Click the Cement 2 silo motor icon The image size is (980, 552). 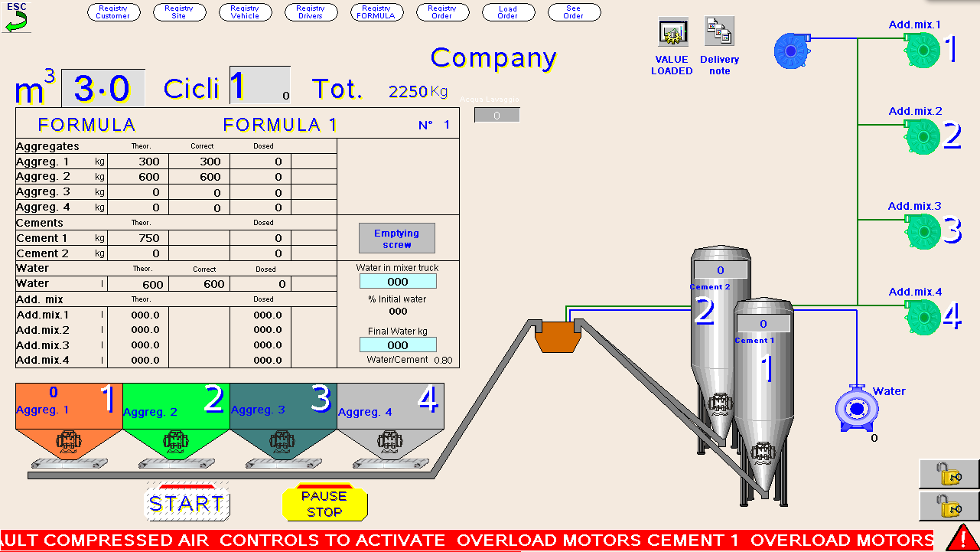tap(719, 405)
